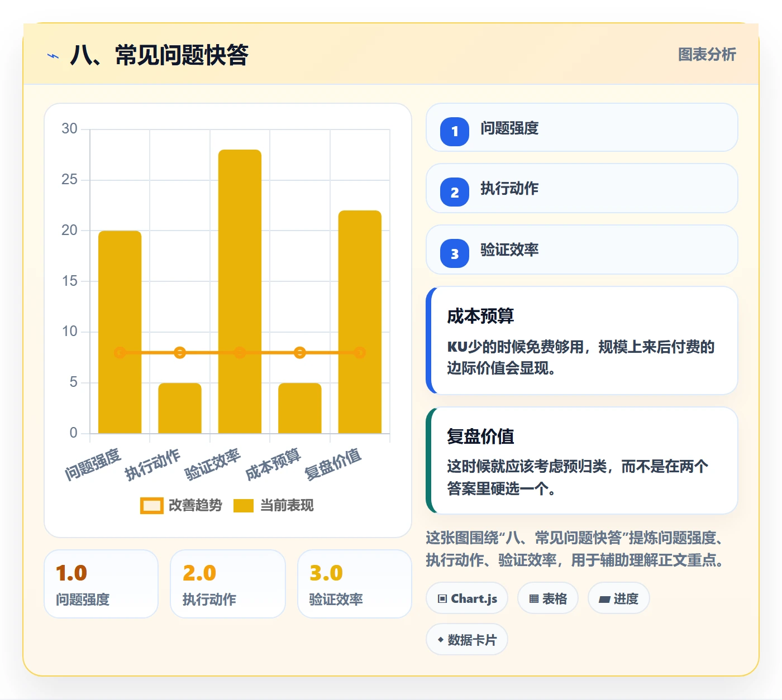Toggle the 当前表现 legend swatch
This screenshot has height=700, width=782.
pyautogui.click(x=244, y=506)
